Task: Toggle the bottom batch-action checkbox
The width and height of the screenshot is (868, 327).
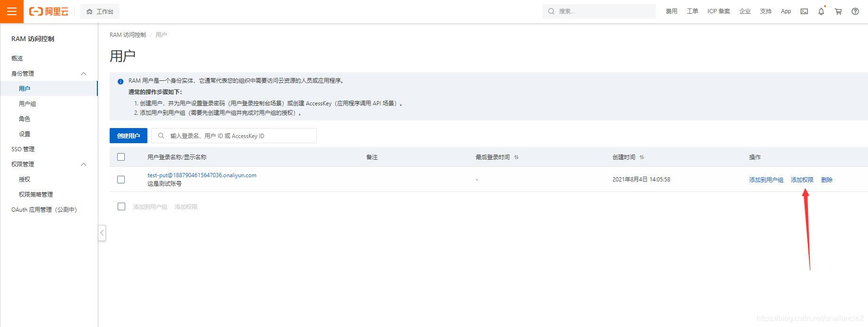Action: (121, 207)
